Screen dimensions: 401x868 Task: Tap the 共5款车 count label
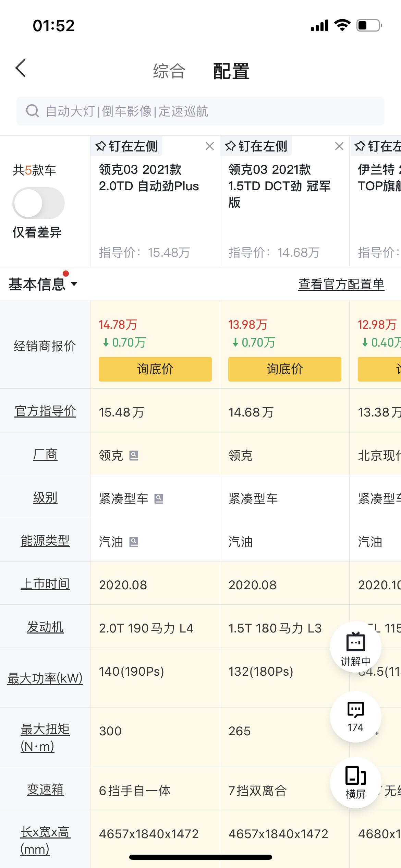coord(34,170)
